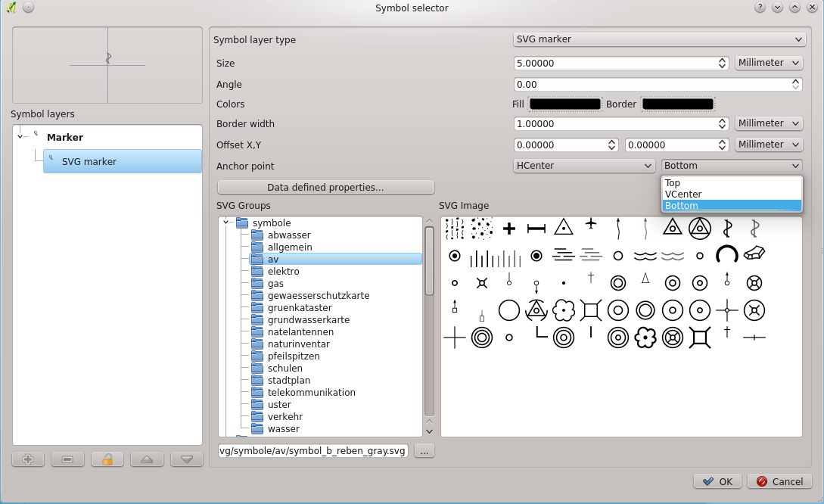The image size is (824, 504).
Task: Open the Size unit Millimeter dropdown
Action: (x=769, y=63)
